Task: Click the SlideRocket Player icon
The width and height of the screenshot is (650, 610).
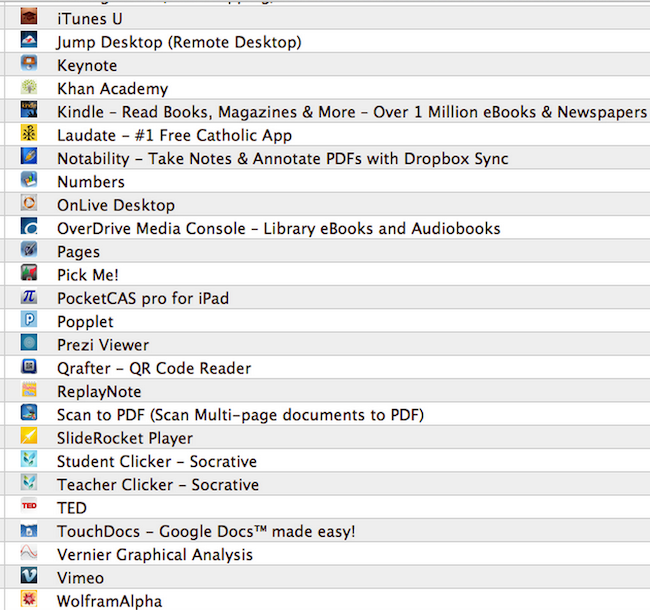Action: tap(29, 436)
